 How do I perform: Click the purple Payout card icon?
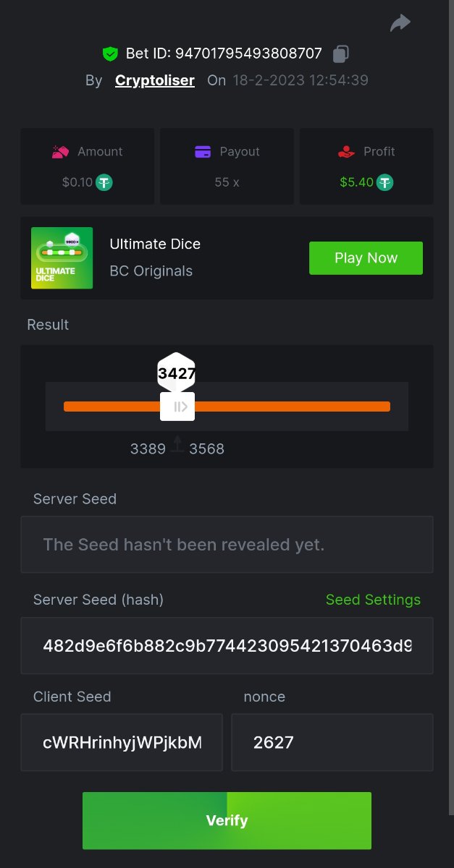click(203, 152)
